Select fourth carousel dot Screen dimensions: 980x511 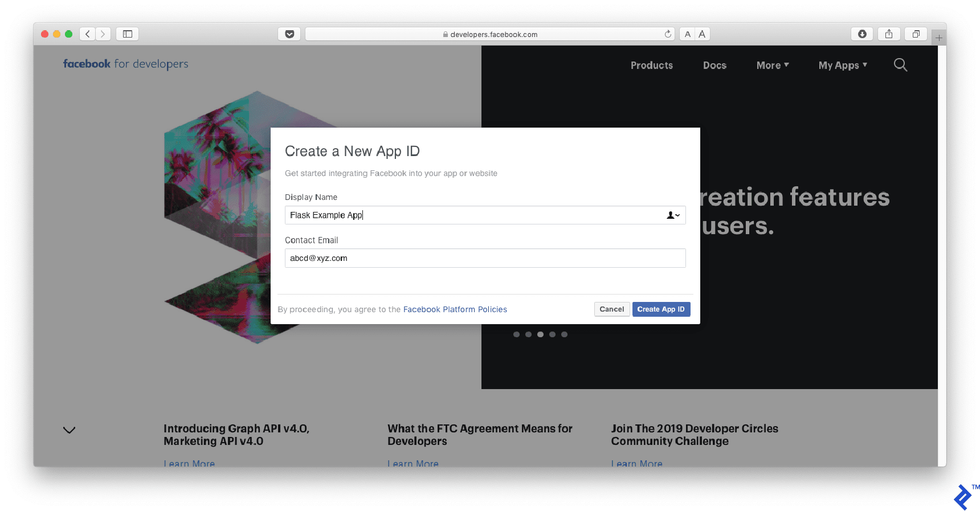coord(552,334)
